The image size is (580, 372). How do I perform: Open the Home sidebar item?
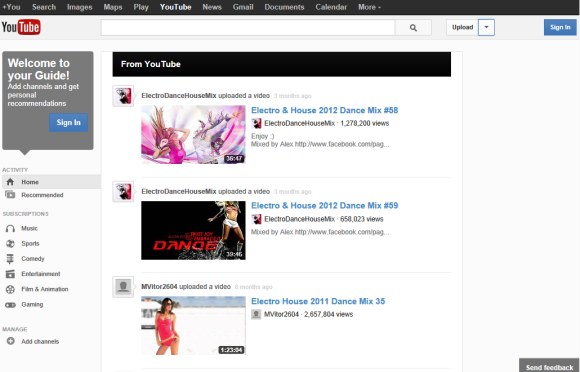pyautogui.click(x=51, y=182)
